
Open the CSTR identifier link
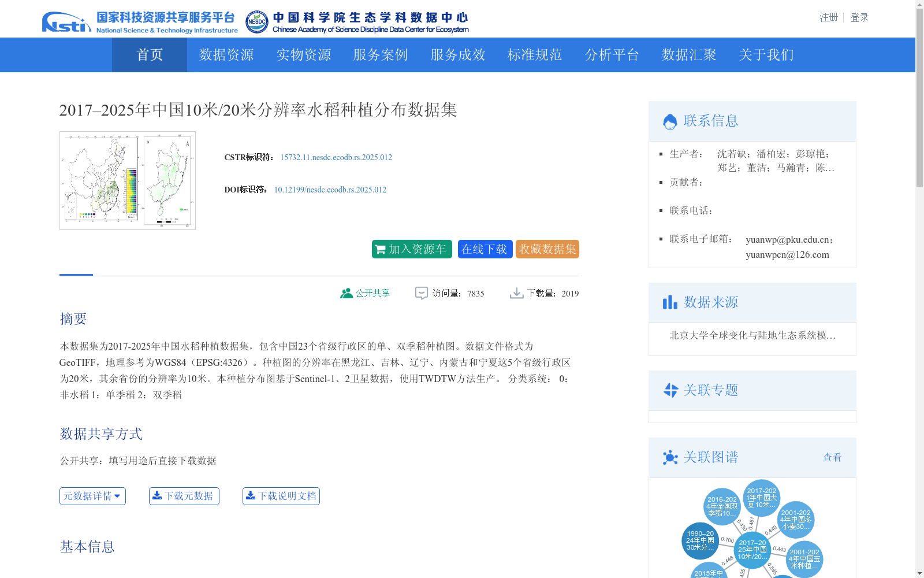click(x=336, y=157)
